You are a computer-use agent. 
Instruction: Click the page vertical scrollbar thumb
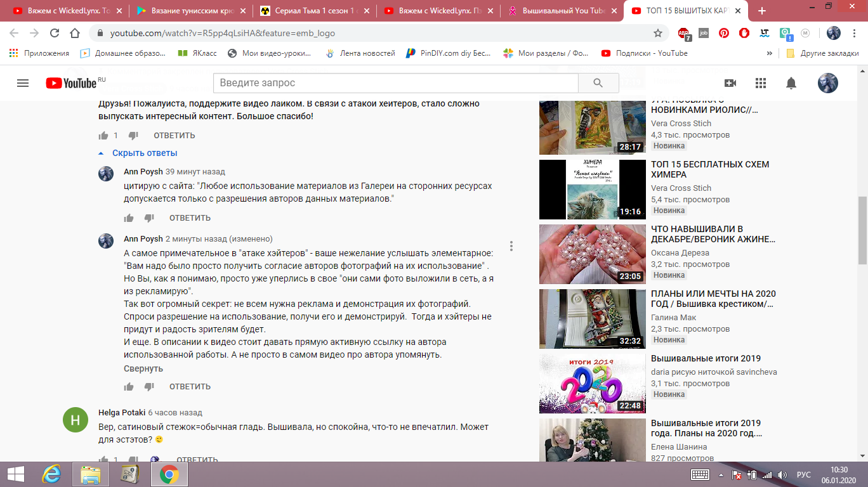[x=862, y=230]
